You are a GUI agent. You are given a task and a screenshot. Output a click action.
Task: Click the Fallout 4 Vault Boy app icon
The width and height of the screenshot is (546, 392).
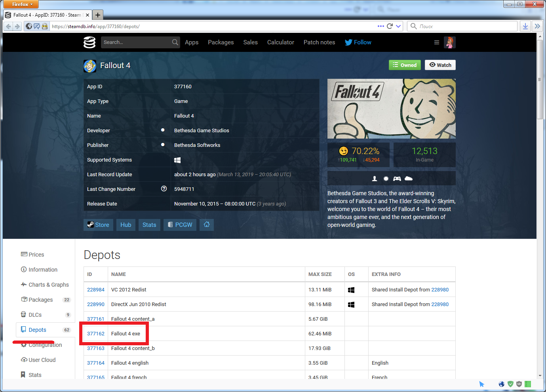90,66
